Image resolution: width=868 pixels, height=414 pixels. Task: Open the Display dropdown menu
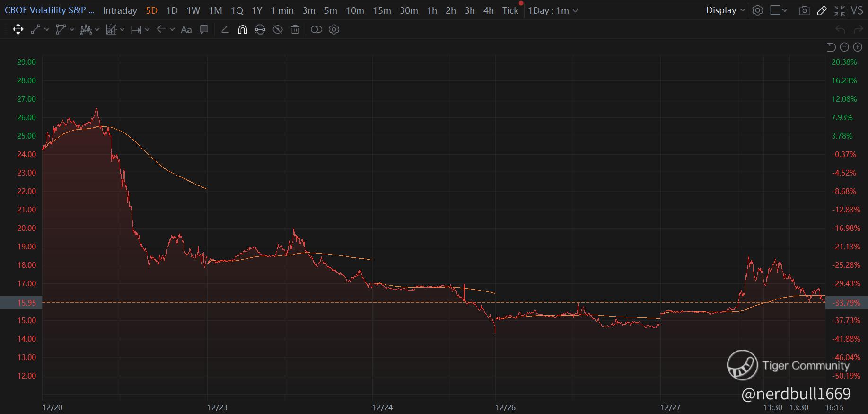pyautogui.click(x=726, y=10)
